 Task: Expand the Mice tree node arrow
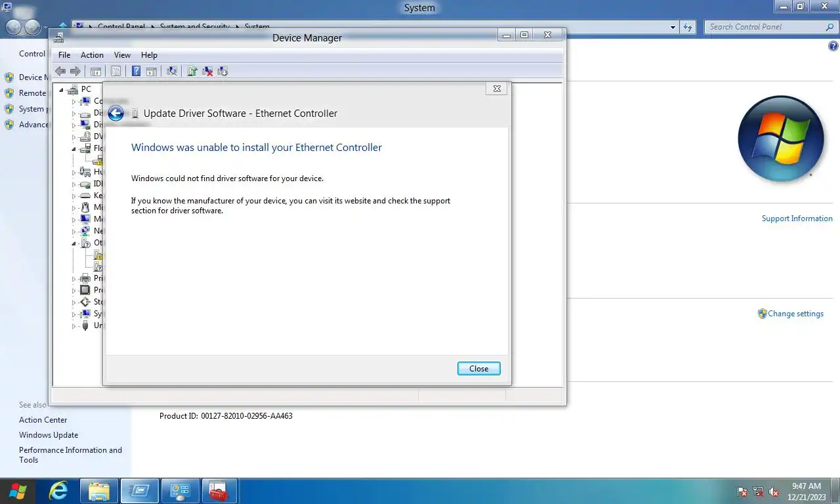(x=74, y=207)
